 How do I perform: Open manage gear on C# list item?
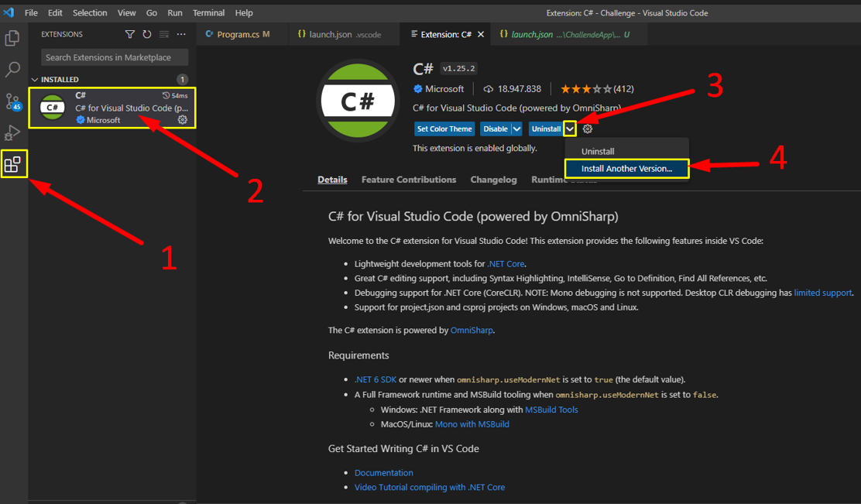[183, 120]
